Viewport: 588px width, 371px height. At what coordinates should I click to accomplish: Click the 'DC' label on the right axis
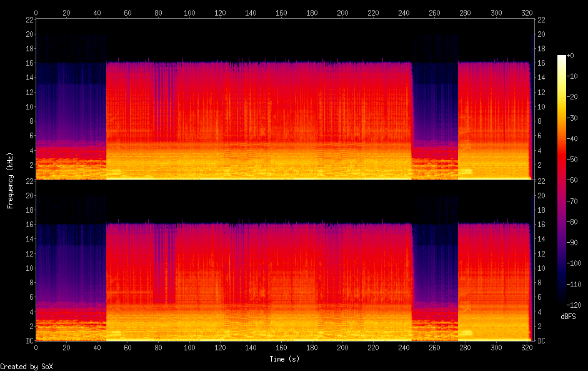(x=541, y=341)
